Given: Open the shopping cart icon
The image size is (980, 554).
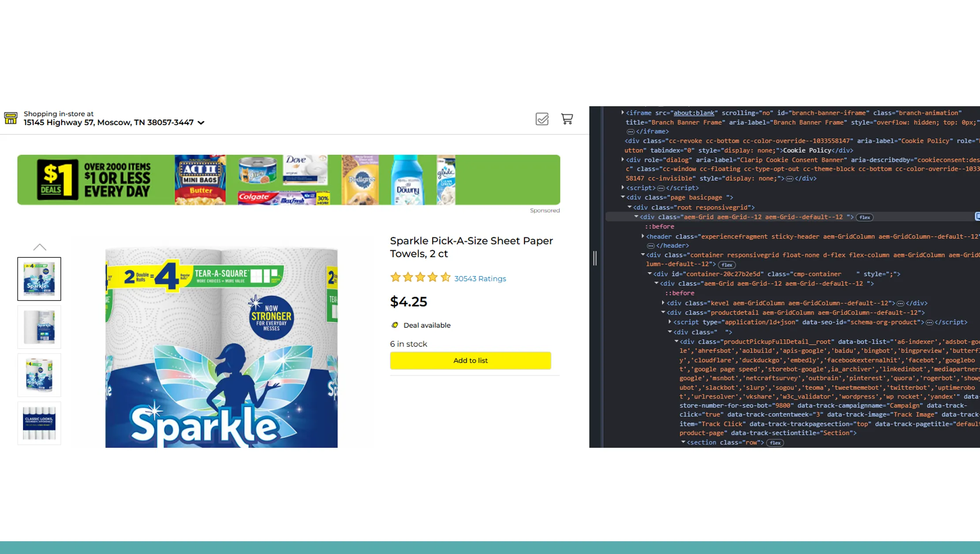Looking at the screenshot, I should tap(567, 119).
